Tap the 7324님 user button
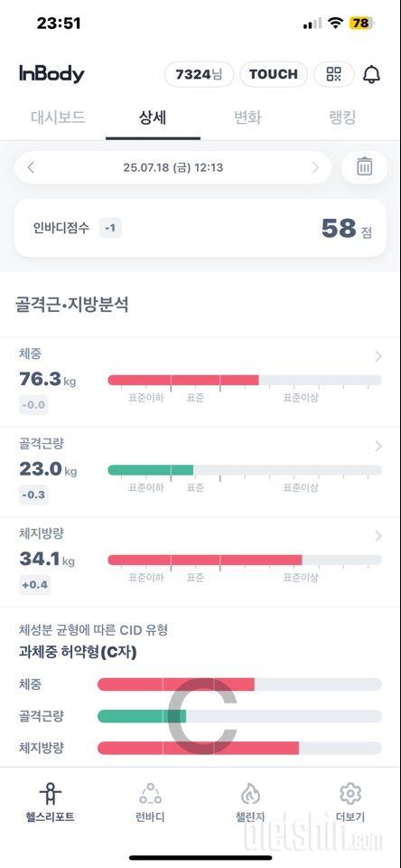This screenshot has height=868, width=401. [199, 74]
